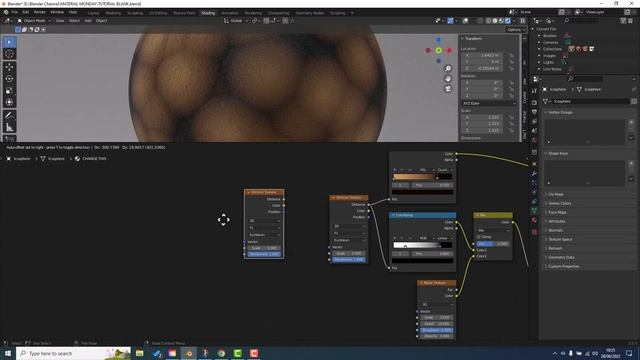Open Render properties tab icon
The height and width of the screenshot is (360, 640).
[534, 102]
